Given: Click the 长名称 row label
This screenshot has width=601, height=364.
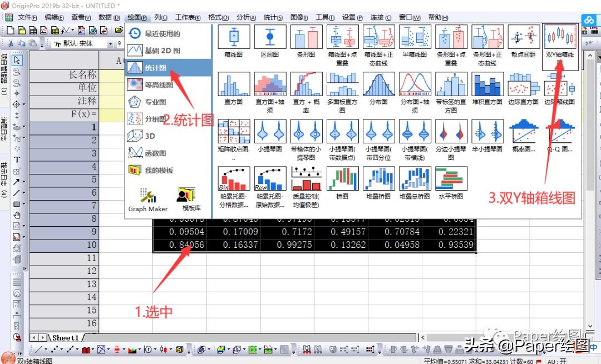Looking at the screenshot, I should pos(64,74).
